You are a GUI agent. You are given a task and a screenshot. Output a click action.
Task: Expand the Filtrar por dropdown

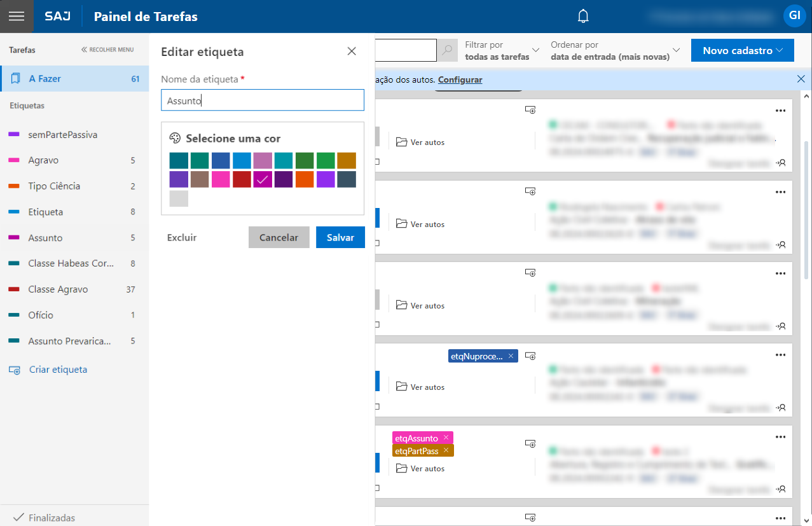tap(502, 50)
